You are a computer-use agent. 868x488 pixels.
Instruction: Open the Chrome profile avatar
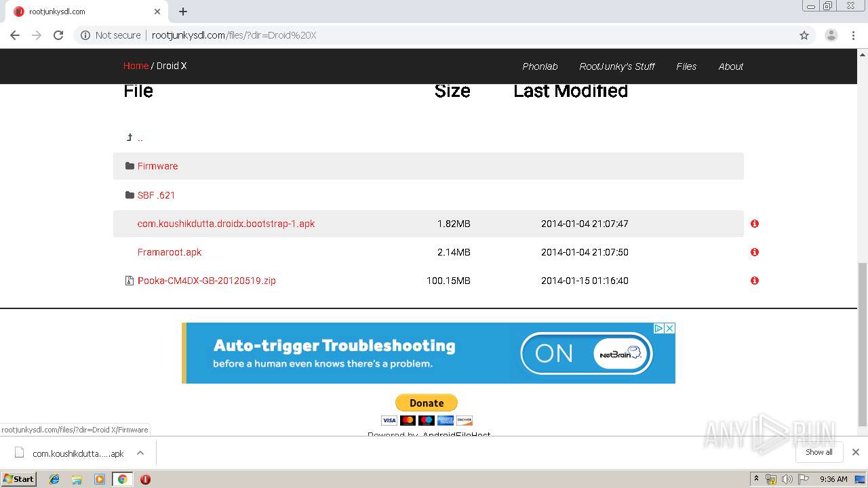(x=831, y=35)
